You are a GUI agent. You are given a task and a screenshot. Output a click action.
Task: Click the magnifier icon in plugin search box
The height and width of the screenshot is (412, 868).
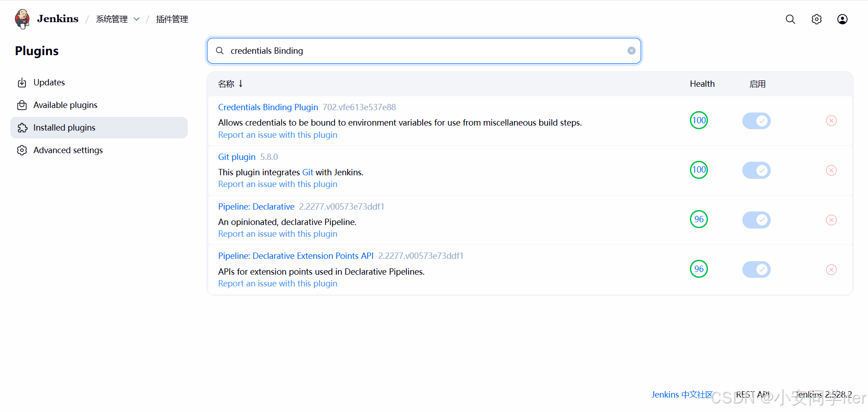220,51
